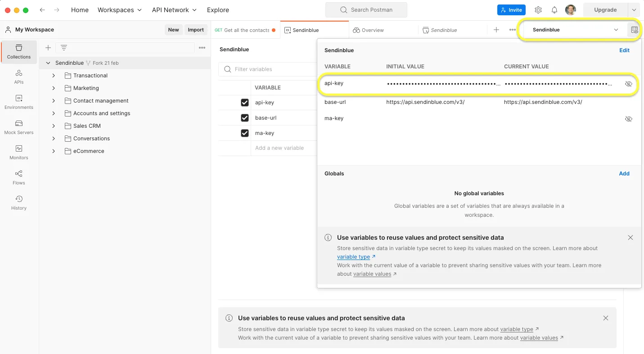This screenshot has height=354, width=644.
Task: Expand the Sales CRM folder
Action: [54, 126]
